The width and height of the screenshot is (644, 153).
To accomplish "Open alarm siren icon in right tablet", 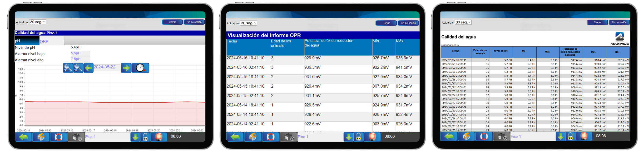I will (x=584, y=137).
